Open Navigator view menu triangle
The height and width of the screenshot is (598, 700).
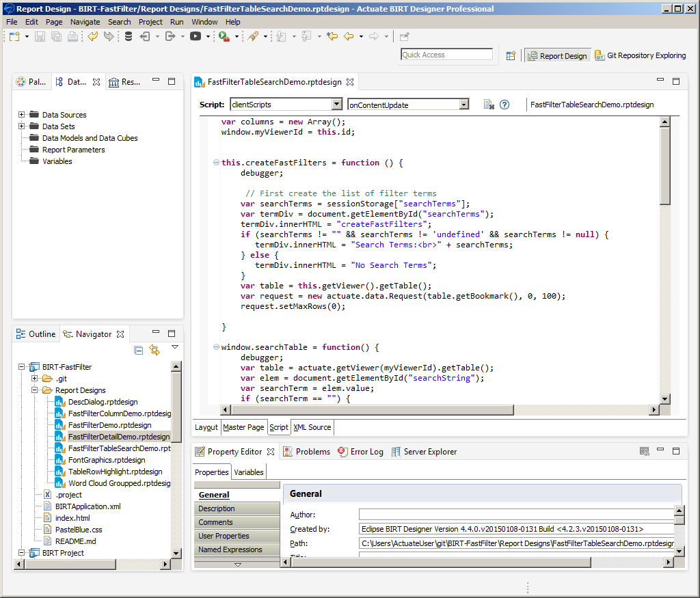175,346
